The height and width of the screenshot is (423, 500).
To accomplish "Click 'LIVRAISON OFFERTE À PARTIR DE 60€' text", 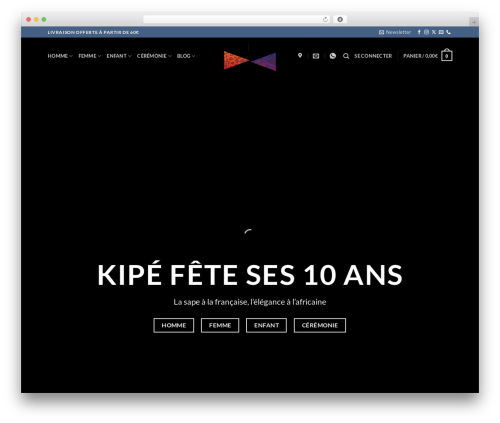I will pos(93,32).
